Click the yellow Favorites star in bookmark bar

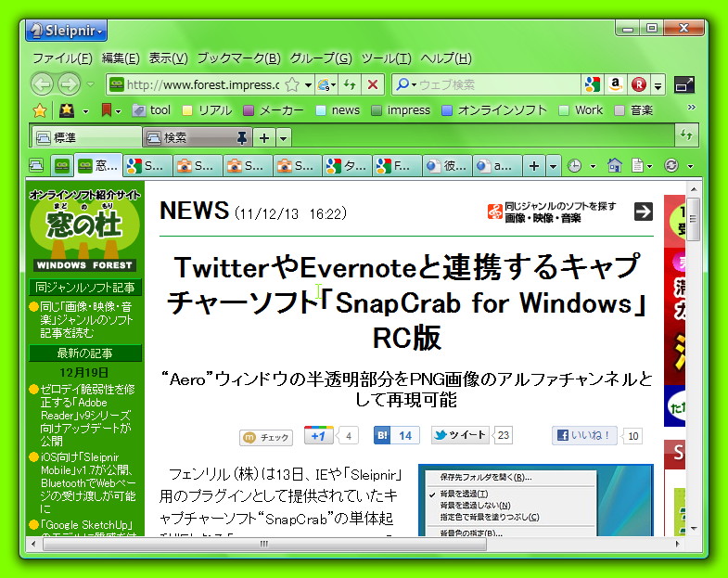(x=40, y=110)
